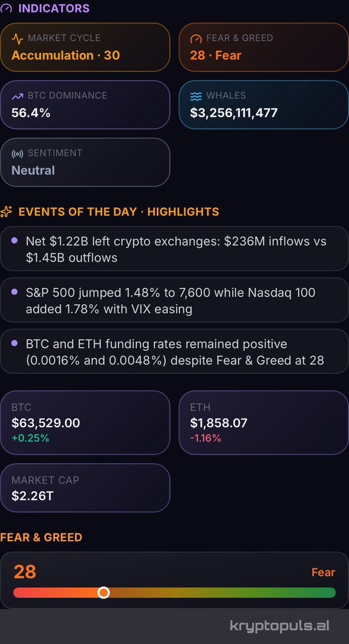Visit the kryptopuls.ai link

[x=279, y=626]
